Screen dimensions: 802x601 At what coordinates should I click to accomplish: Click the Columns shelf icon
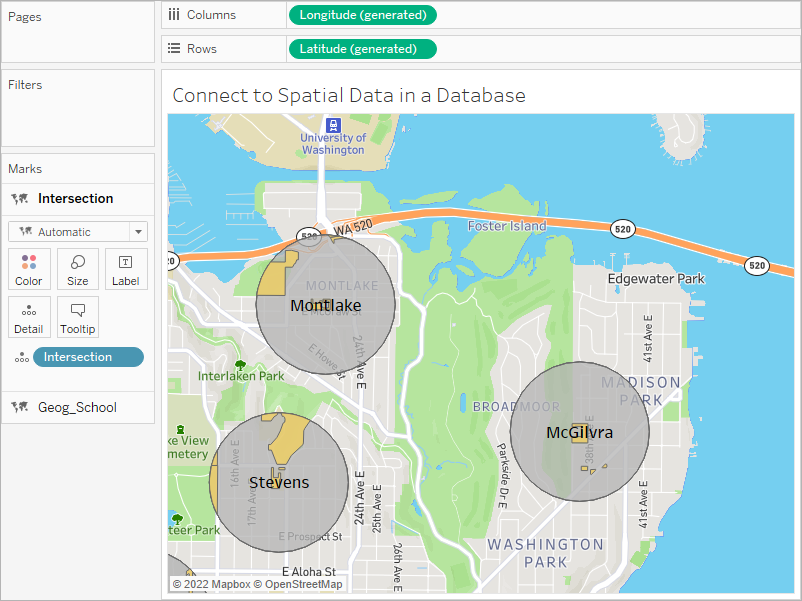176,14
